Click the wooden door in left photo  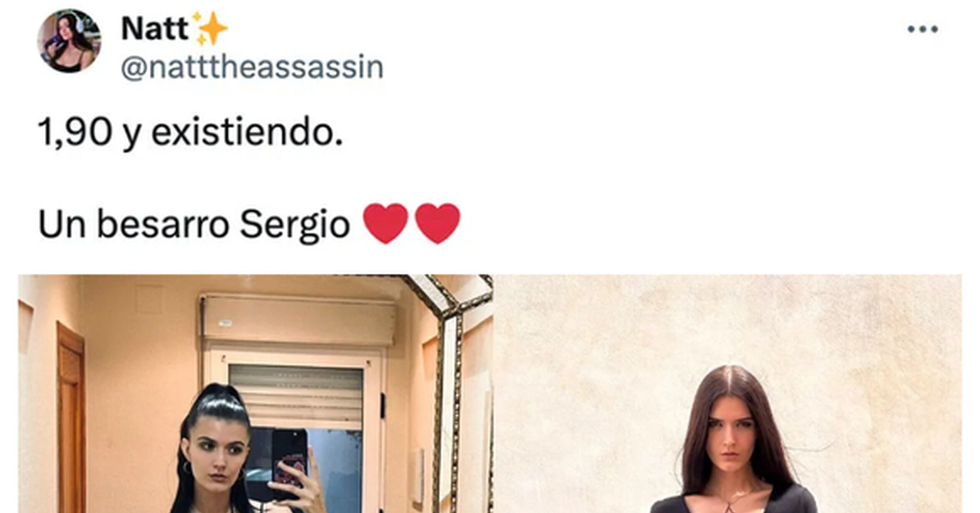click(71, 417)
